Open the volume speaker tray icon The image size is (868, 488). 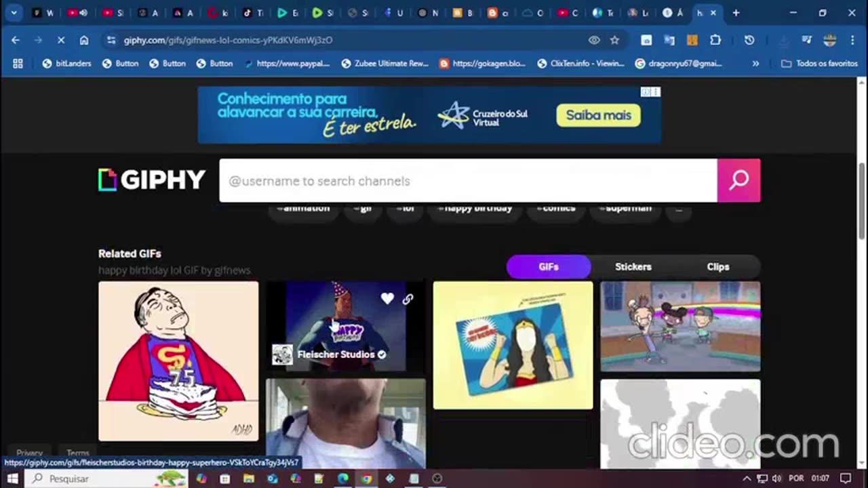coord(776,479)
